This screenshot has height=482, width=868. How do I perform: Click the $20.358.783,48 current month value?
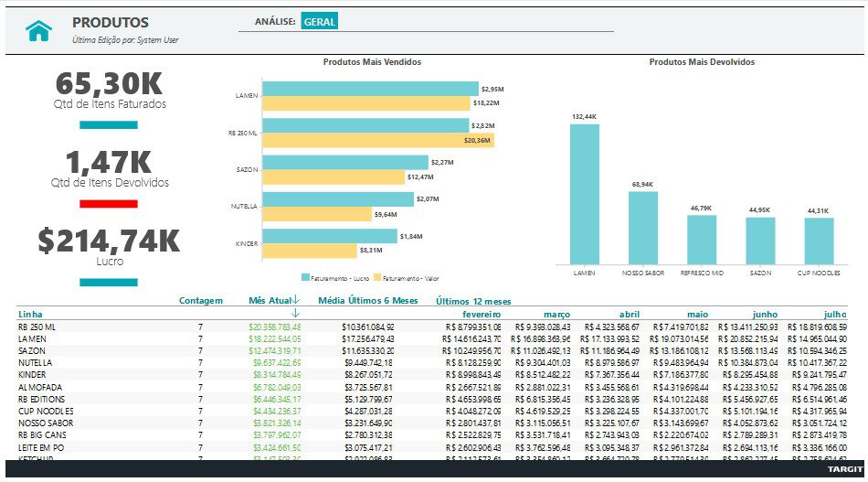[275, 327]
